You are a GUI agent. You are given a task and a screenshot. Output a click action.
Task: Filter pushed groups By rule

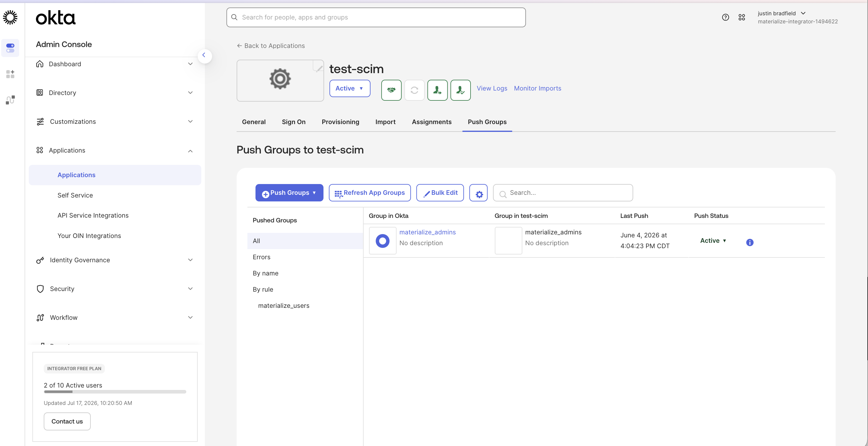pyautogui.click(x=305, y=290)
